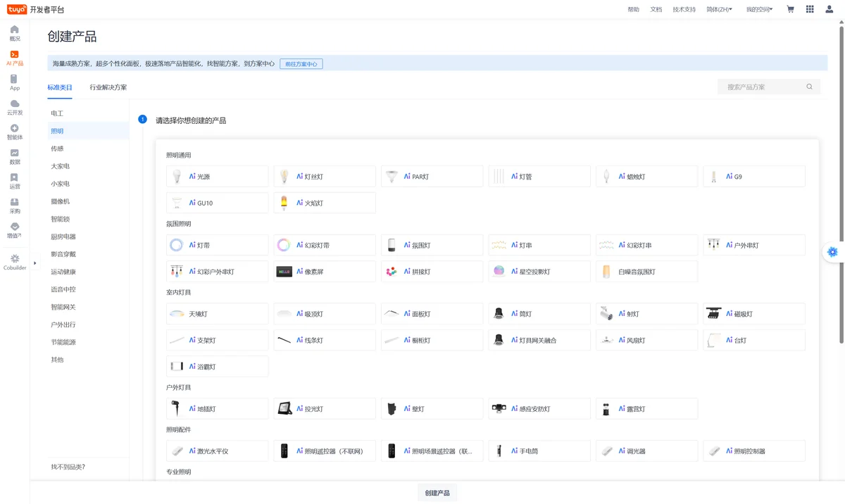Open the shopping cart icon in header

pyautogui.click(x=790, y=9)
